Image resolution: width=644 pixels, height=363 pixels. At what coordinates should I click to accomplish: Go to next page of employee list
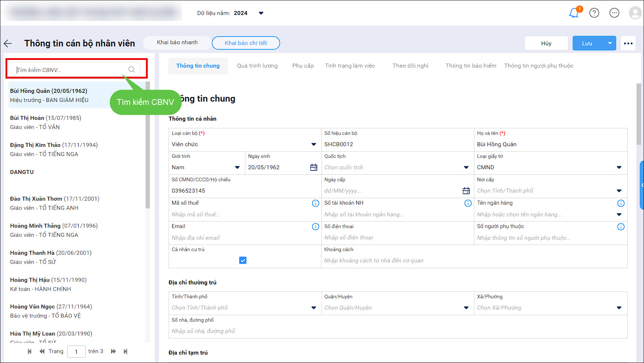click(x=113, y=351)
